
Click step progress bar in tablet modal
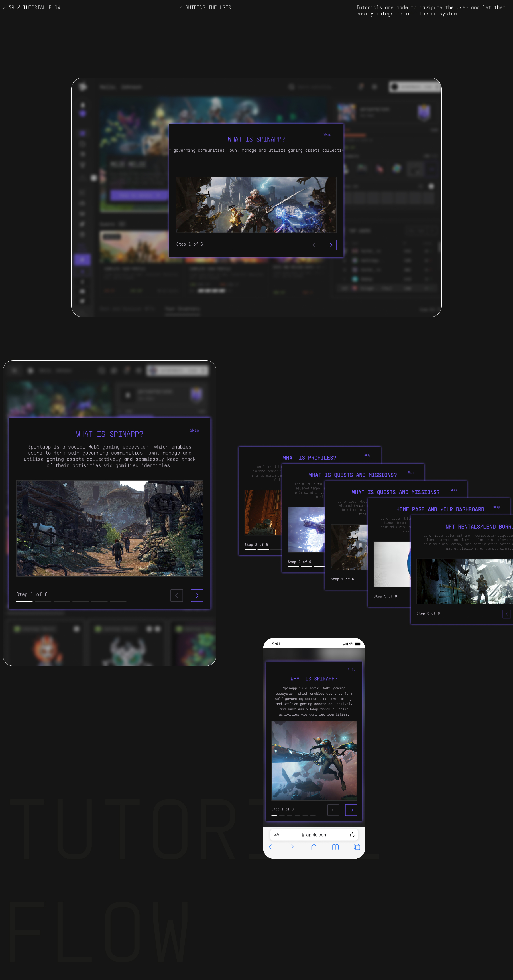point(71,601)
